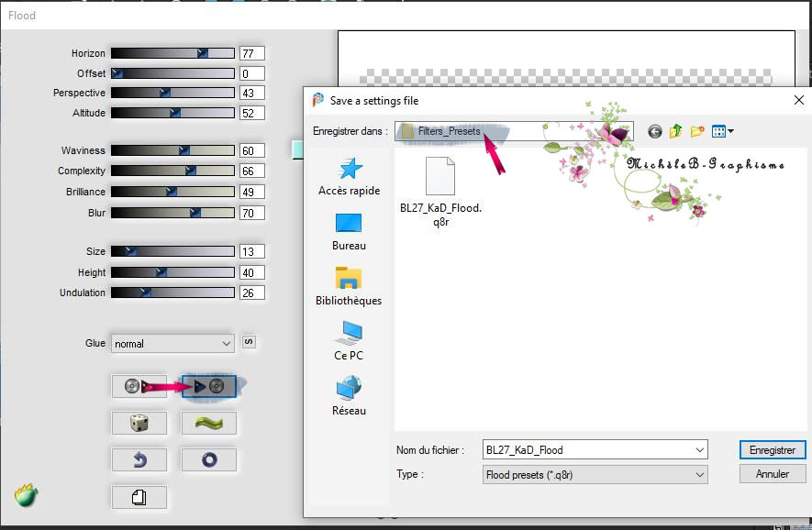Click the Annuler button

(x=773, y=474)
